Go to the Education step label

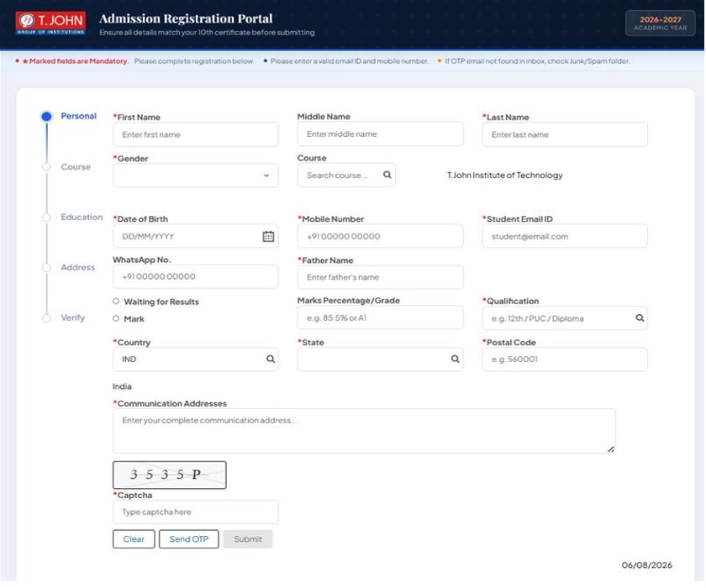coord(82,218)
